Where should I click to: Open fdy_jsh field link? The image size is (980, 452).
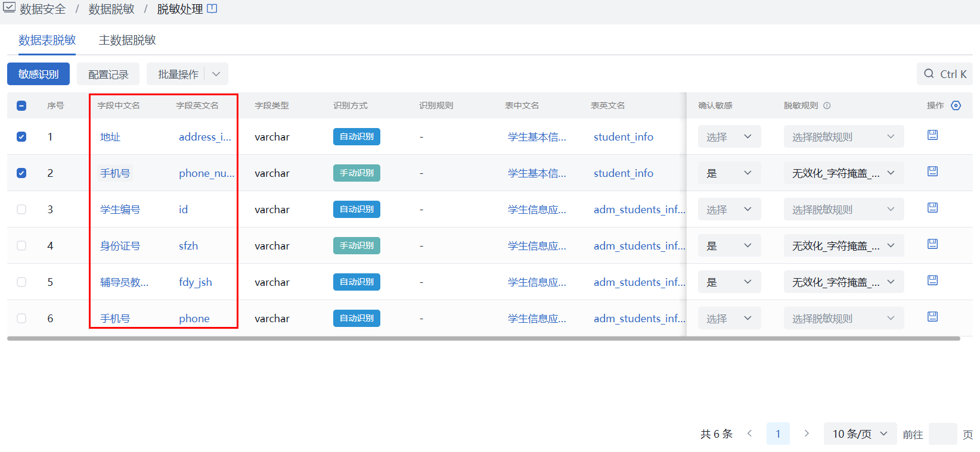click(x=196, y=282)
